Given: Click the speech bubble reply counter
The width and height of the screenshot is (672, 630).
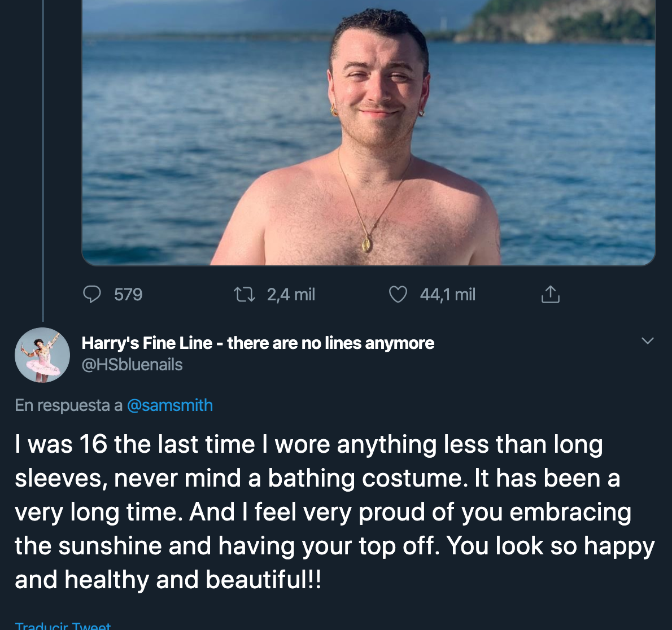Looking at the screenshot, I should [93, 294].
